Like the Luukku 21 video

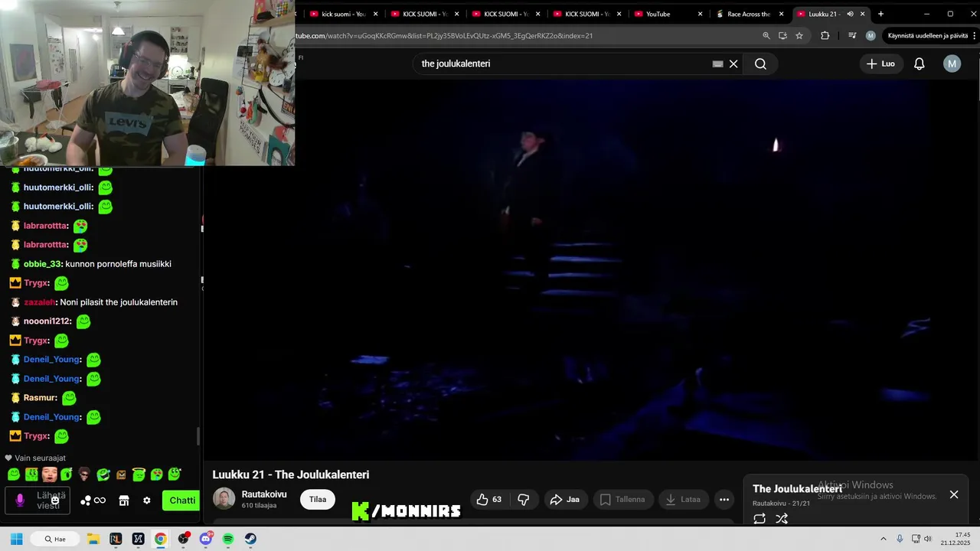[489, 500]
